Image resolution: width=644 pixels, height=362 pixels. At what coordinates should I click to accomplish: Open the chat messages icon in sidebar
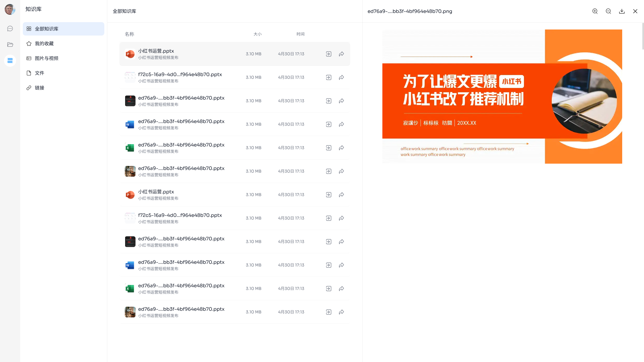[x=10, y=29]
